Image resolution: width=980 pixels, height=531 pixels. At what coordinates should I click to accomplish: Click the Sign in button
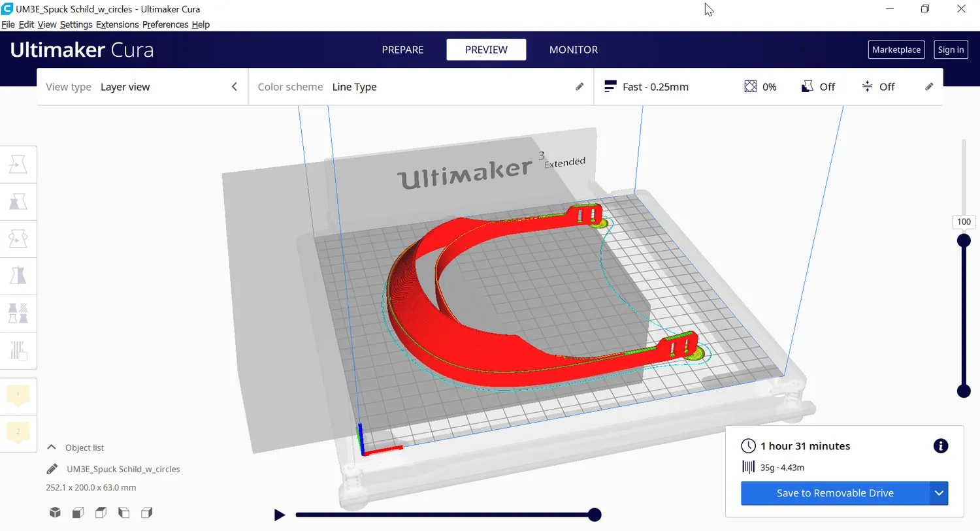951,50
